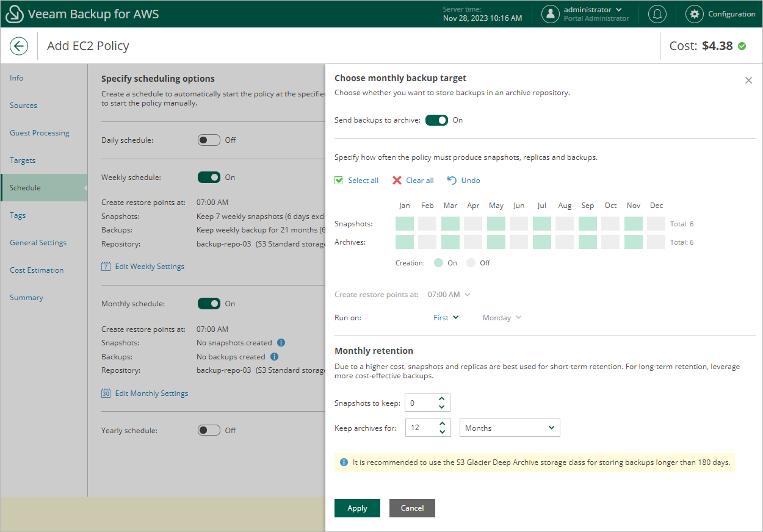This screenshot has height=532, width=763.
Task: Click the Undo arrow icon
Action: [x=452, y=181]
